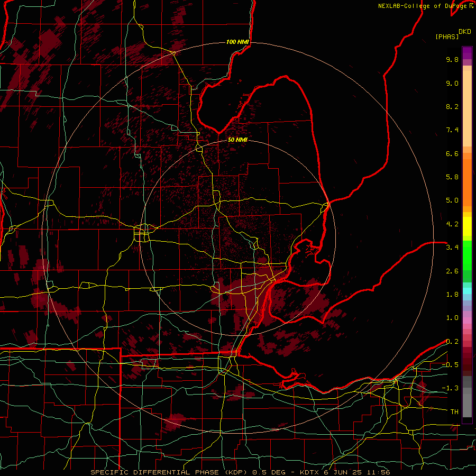This screenshot has height=476, width=476.
Task: Click the 50 NMI range ring label
Action: (237, 140)
